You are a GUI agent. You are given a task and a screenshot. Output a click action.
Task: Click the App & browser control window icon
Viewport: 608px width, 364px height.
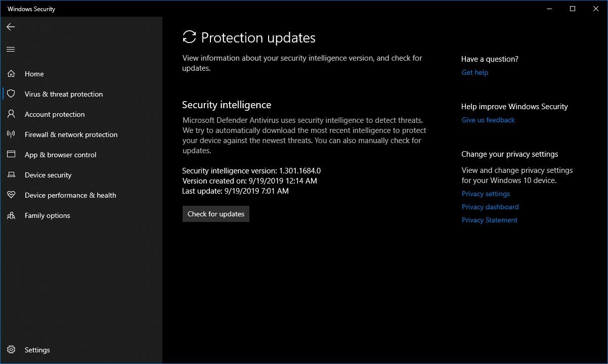pyautogui.click(x=11, y=155)
